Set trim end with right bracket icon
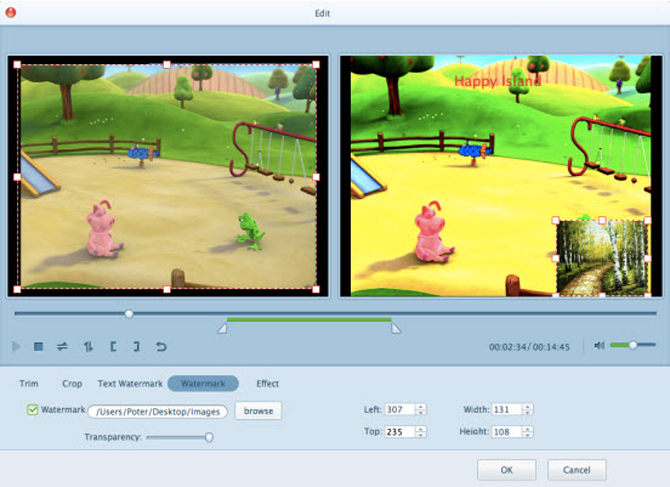The image size is (670, 487). (136, 346)
